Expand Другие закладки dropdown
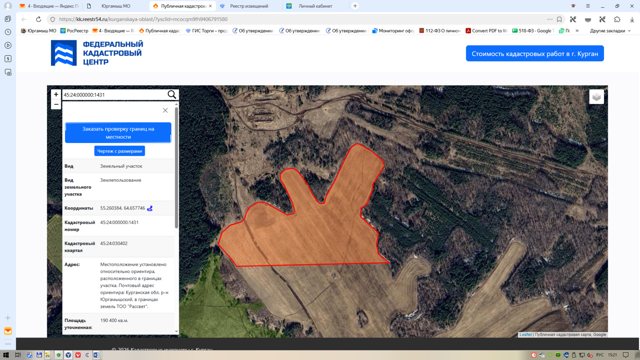 pyautogui.click(x=610, y=31)
